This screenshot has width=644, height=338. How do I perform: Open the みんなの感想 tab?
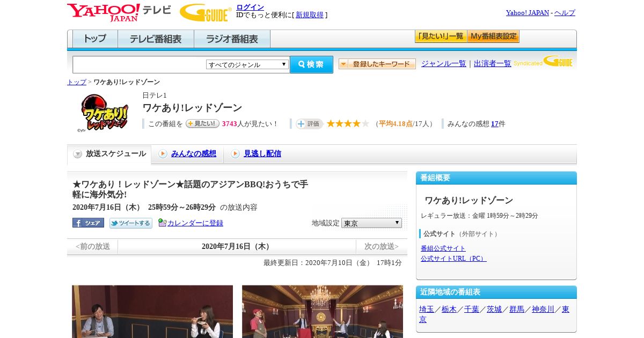(x=194, y=154)
